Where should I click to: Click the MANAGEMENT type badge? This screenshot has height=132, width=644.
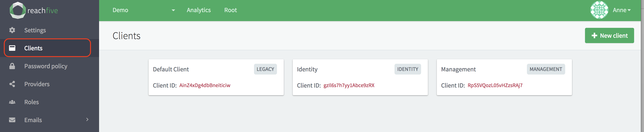546,69
